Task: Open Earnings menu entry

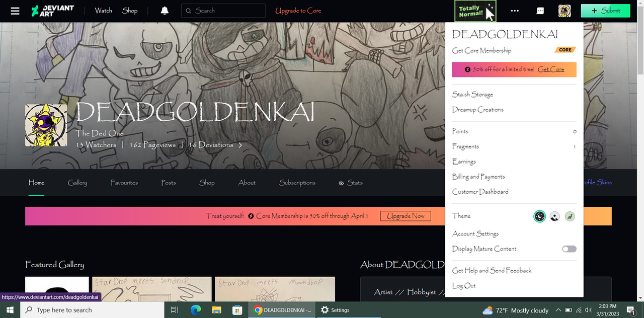Action: tap(464, 162)
